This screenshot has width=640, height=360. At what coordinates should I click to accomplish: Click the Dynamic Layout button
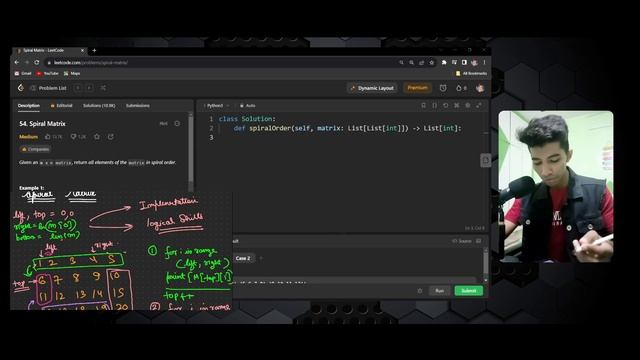coord(372,88)
